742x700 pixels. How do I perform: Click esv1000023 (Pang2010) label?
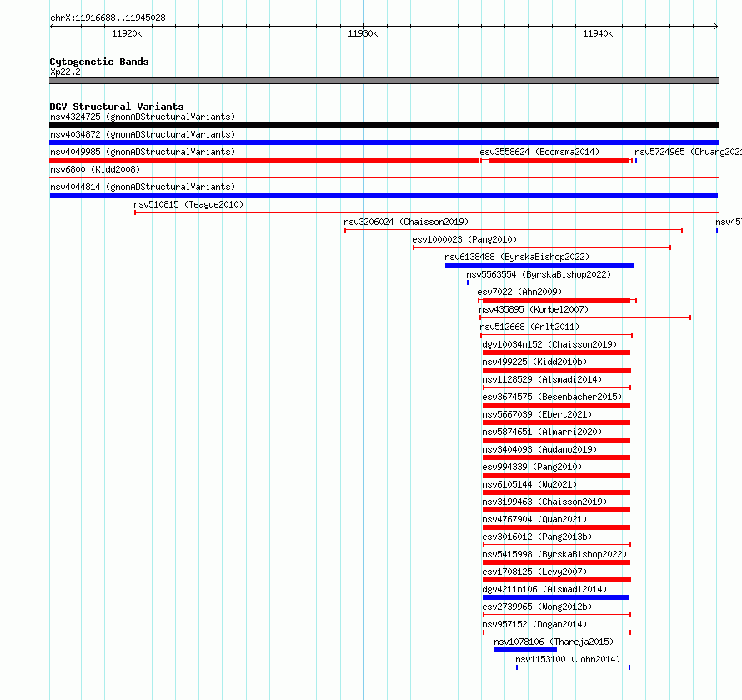coord(464,239)
